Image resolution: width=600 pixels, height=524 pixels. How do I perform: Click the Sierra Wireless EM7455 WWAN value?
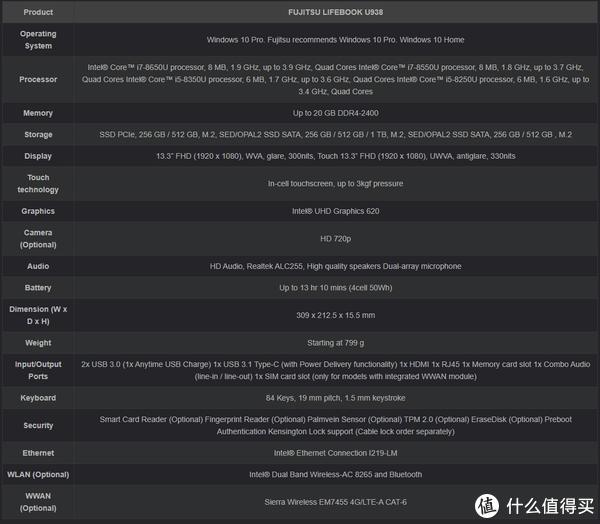point(336,502)
